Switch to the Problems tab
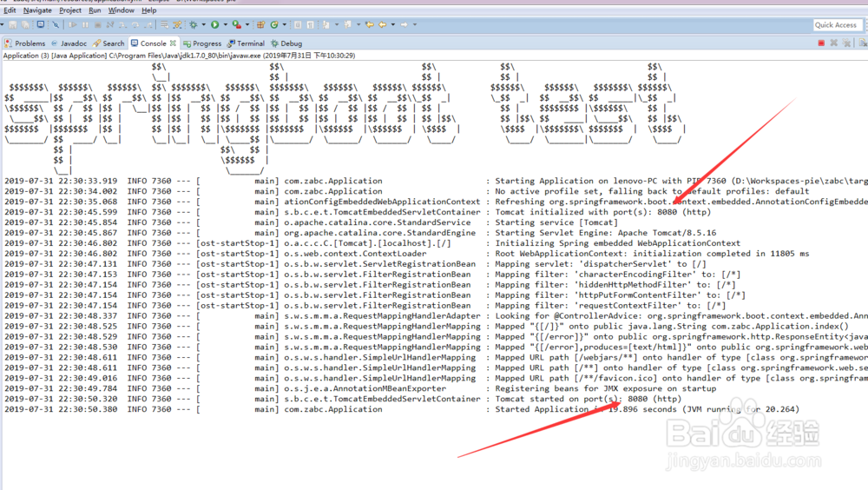The width and height of the screenshot is (868, 490). [25, 43]
